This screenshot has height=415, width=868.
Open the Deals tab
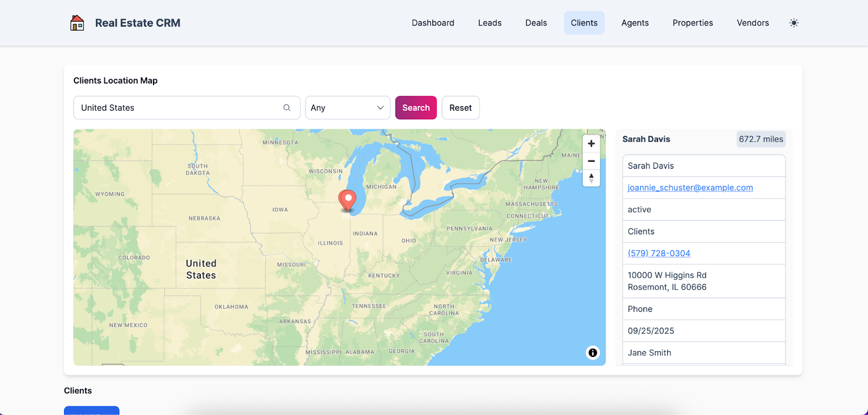tap(535, 23)
